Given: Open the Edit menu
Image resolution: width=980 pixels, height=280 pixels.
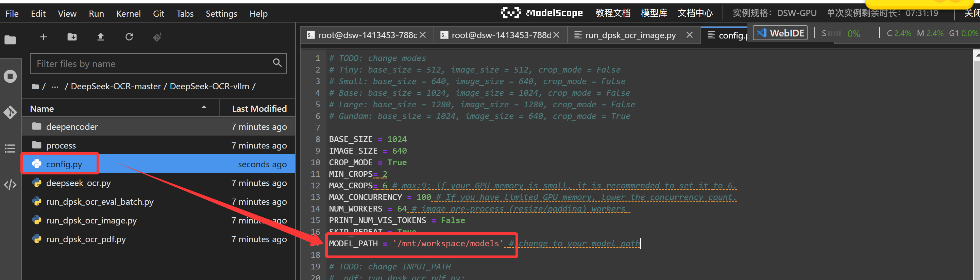Looking at the screenshot, I should [38, 14].
